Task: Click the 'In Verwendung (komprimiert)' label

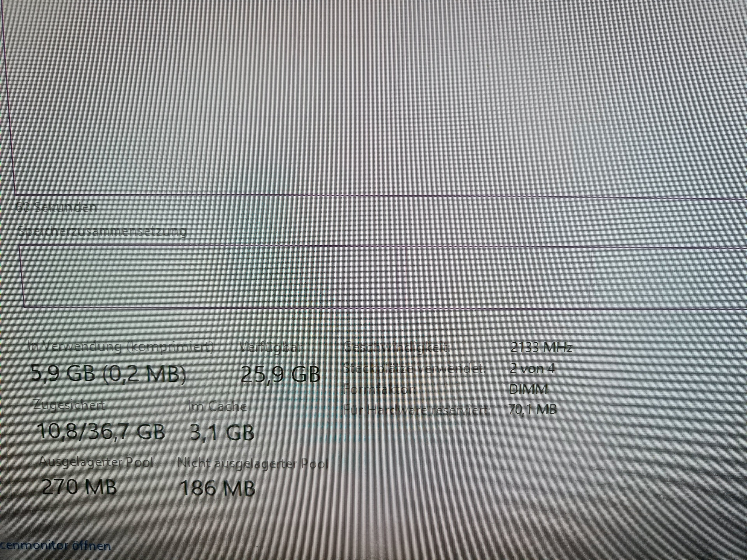Action: pyautogui.click(x=121, y=347)
